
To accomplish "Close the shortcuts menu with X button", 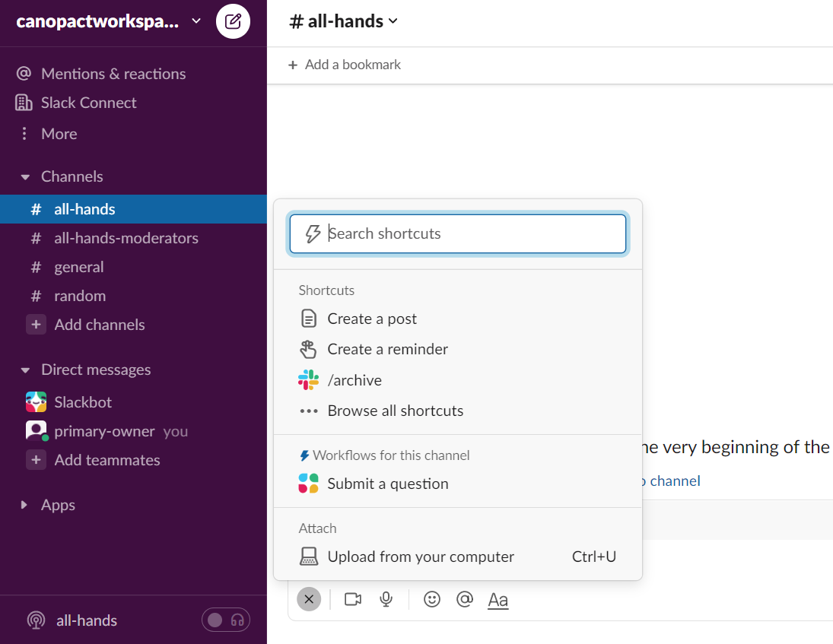I will (309, 599).
